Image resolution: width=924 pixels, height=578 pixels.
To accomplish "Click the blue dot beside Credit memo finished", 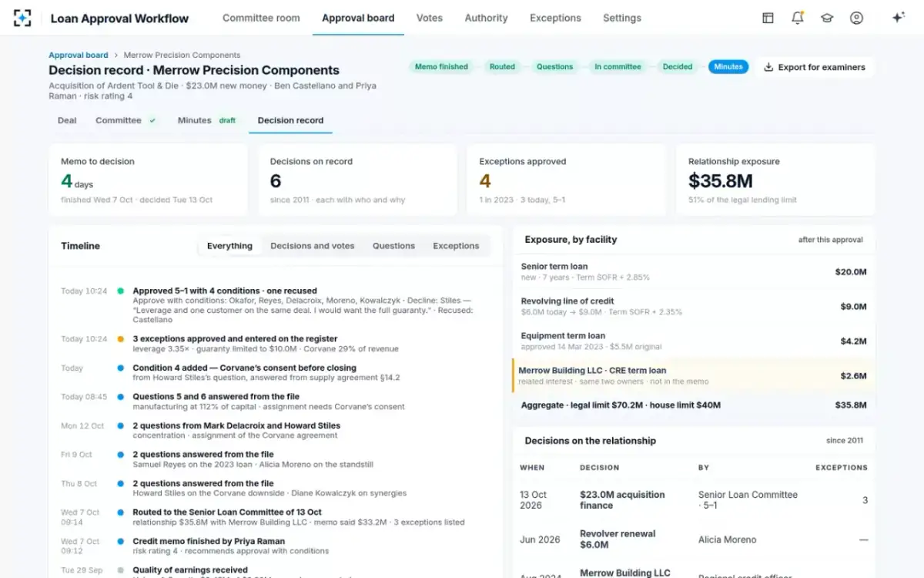I will 121,541.
